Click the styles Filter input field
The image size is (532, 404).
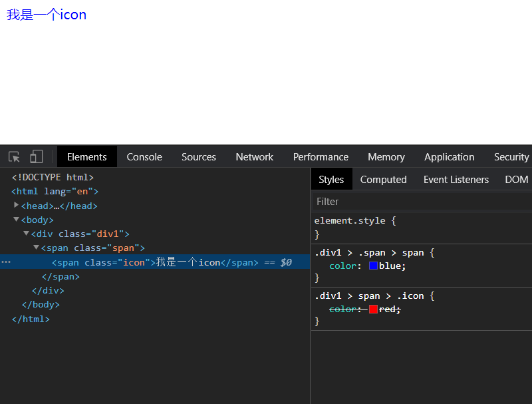click(419, 201)
